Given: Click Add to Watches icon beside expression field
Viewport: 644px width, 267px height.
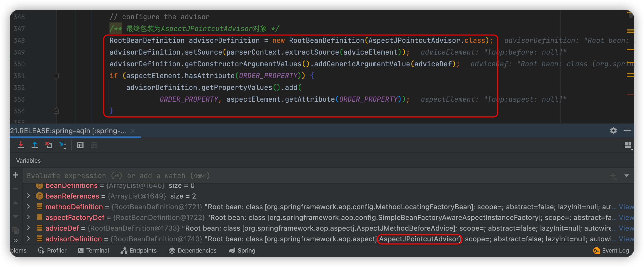Looking at the screenshot, I should (613, 176).
